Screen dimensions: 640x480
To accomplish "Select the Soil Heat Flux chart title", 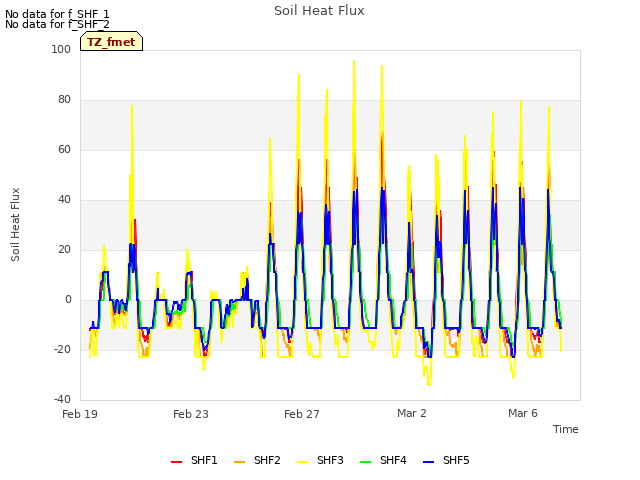I will click(x=319, y=11).
